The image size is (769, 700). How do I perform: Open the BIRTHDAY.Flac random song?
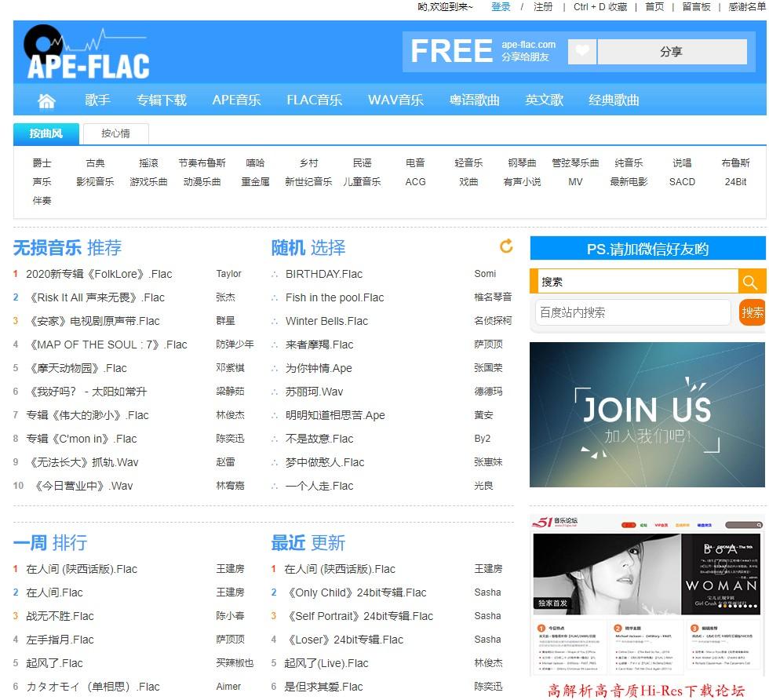pos(324,274)
